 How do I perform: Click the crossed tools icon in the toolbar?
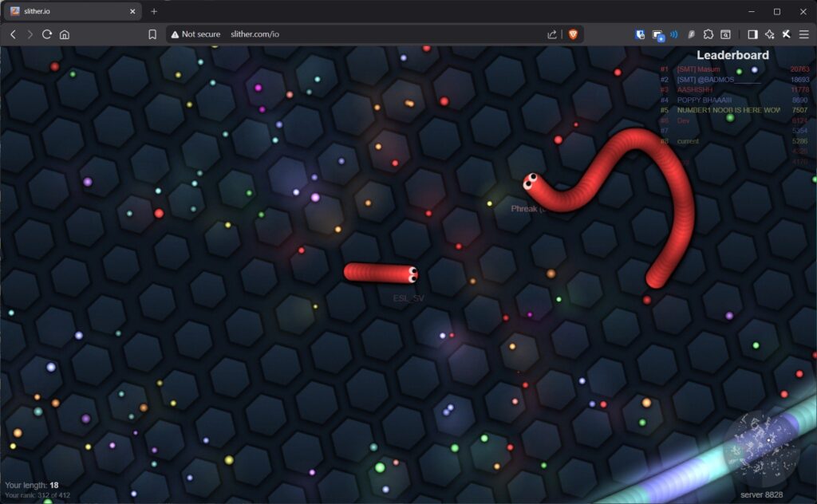pos(786,34)
